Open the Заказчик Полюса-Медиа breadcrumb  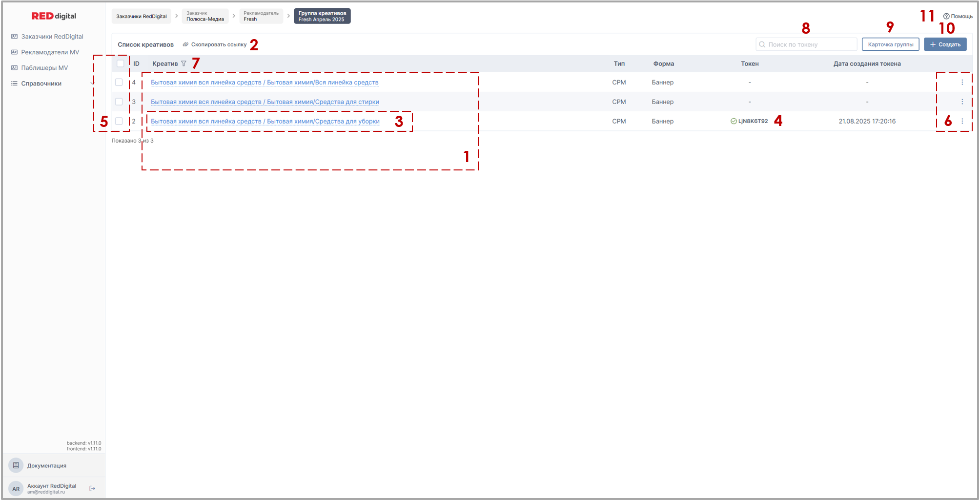pos(205,17)
